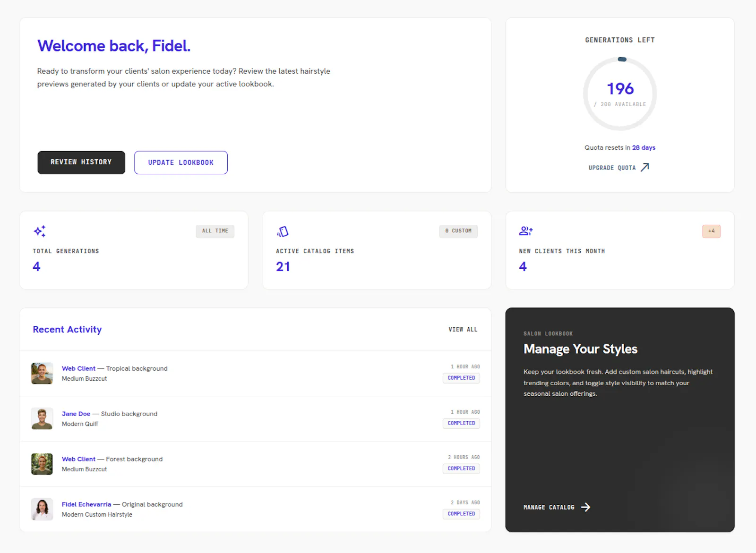This screenshot has height=553, width=756.
Task: Open Forest background client thumbnail
Action: coord(42,464)
